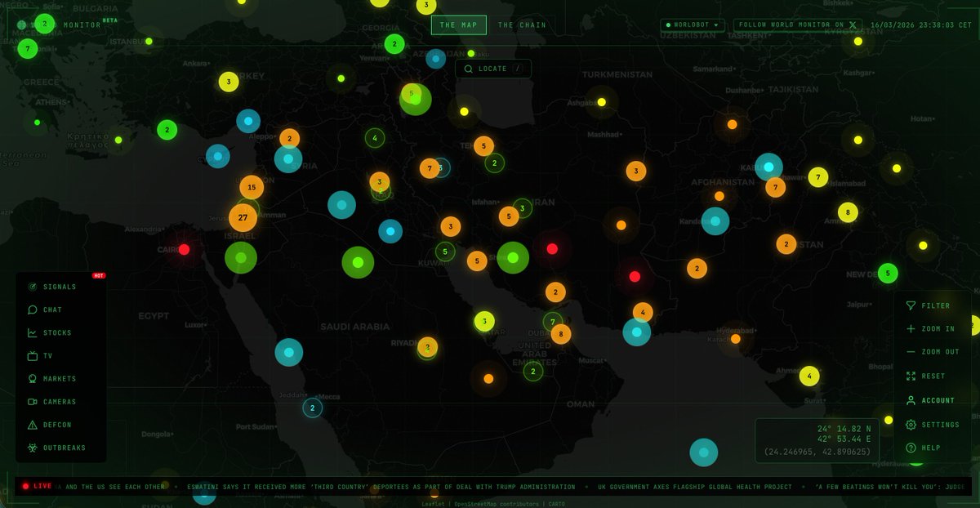Select the orange cluster marker labeled 15
Image resolution: width=980 pixels, height=508 pixels.
[x=252, y=187]
